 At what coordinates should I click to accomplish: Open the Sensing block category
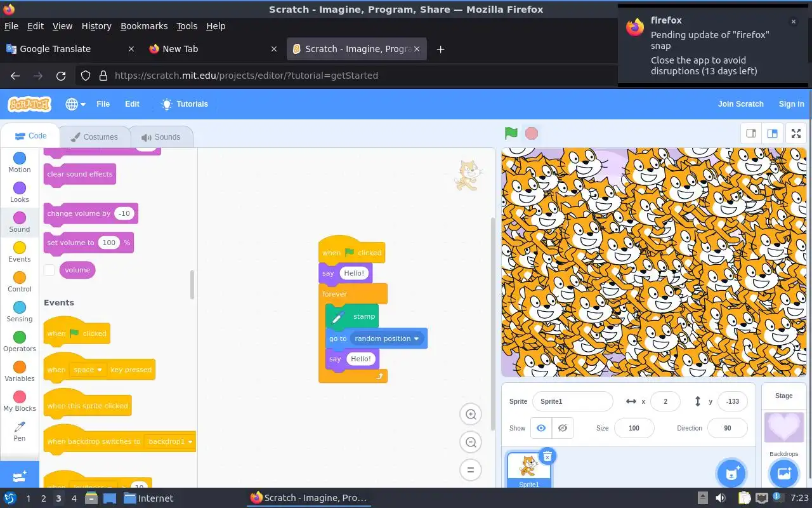(x=20, y=312)
